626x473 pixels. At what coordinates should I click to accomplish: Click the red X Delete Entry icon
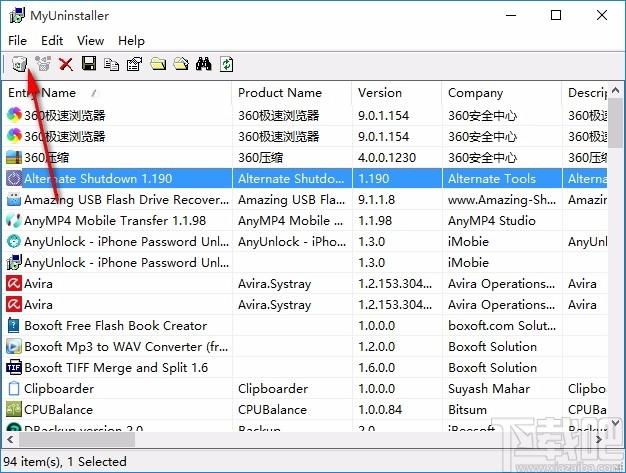tap(66, 64)
